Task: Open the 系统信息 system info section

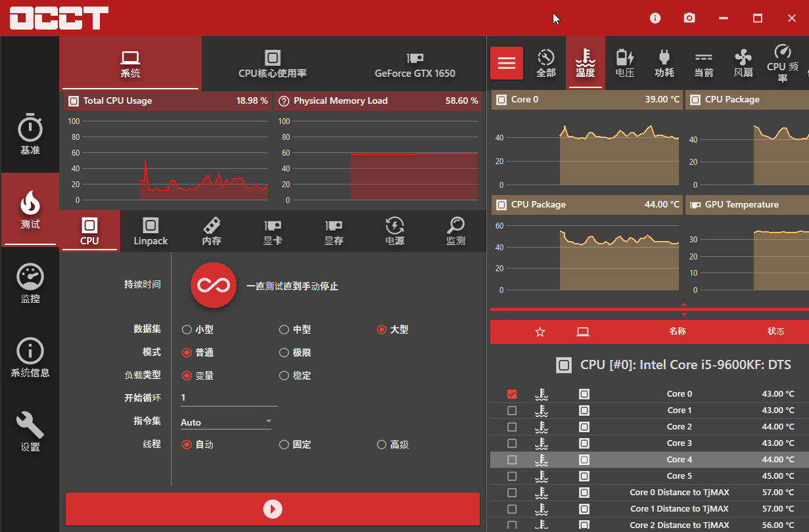Action: coord(30,358)
